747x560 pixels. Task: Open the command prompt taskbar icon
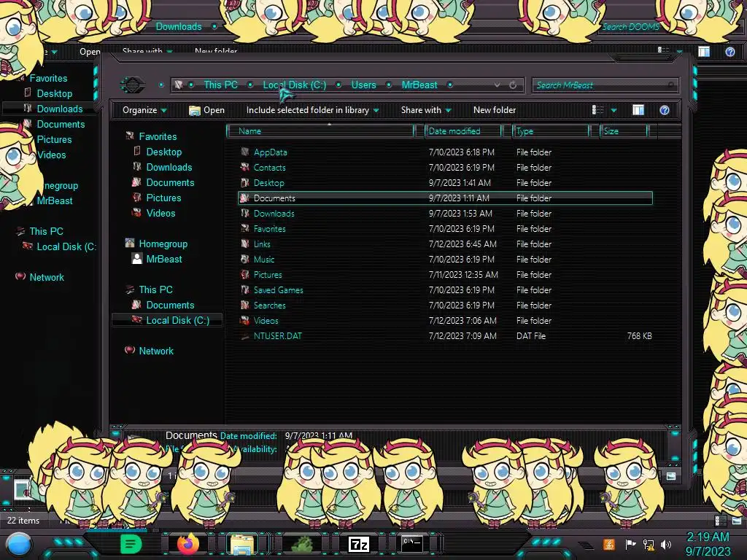411,544
